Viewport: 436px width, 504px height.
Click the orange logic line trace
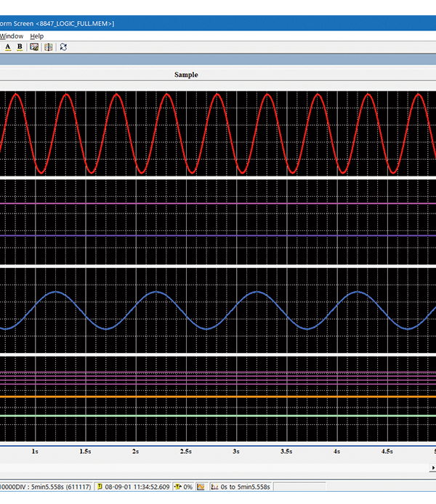(218, 397)
